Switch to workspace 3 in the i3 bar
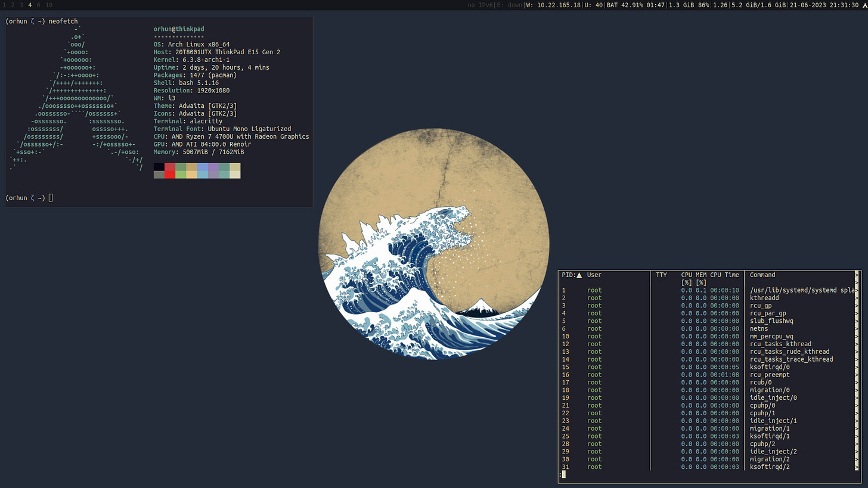The height and width of the screenshot is (488, 868). [x=21, y=5]
